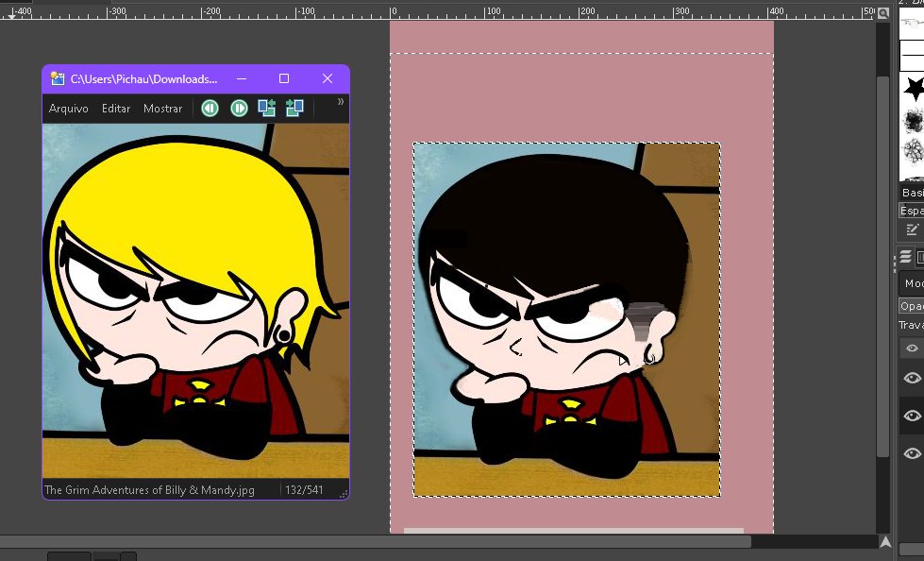924x561 pixels.
Task: Click the dark-haired character on GIMP canvas
Action: [566, 319]
